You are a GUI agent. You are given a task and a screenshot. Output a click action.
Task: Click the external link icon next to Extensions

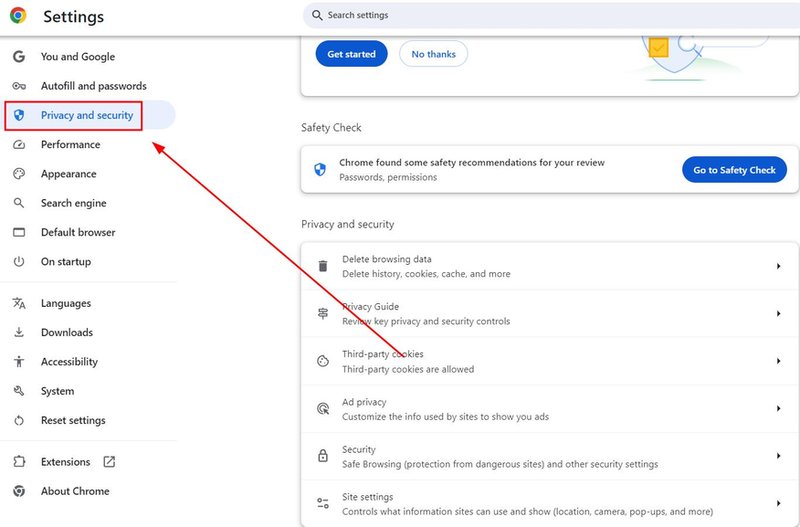(109, 462)
